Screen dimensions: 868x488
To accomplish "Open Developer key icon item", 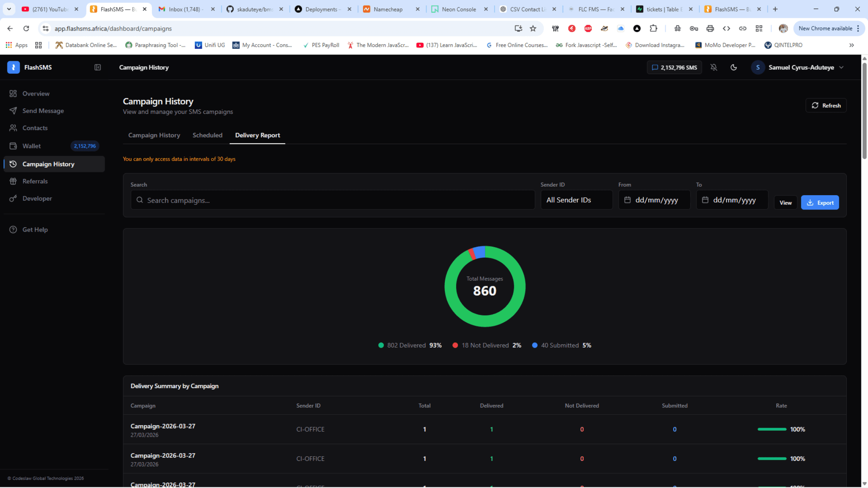I will pyautogui.click(x=37, y=198).
